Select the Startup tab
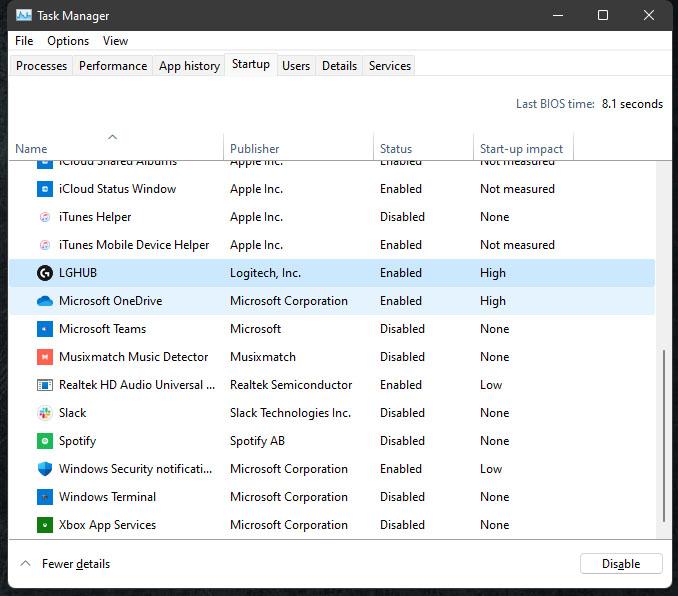678x596 pixels. 251,64
